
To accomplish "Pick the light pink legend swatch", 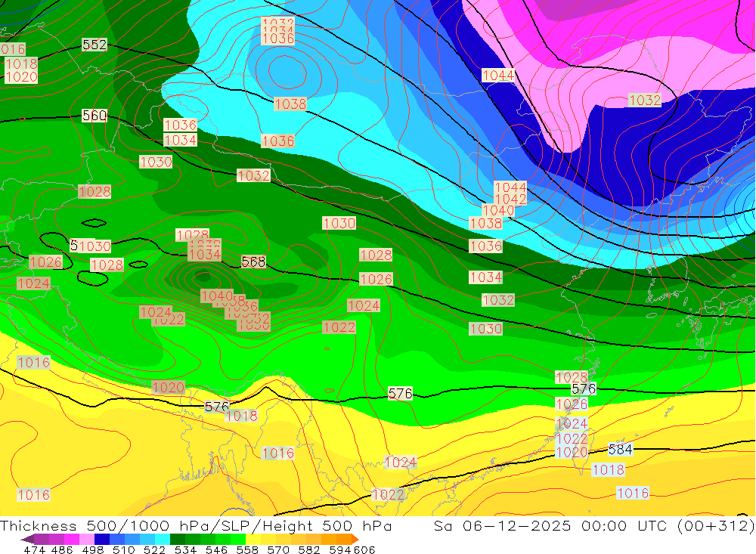I will 87,539.
